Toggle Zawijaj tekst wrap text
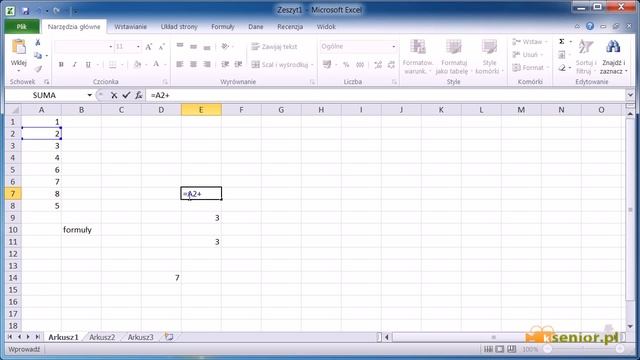This screenshot has width=640, height=360. [274, 47]
